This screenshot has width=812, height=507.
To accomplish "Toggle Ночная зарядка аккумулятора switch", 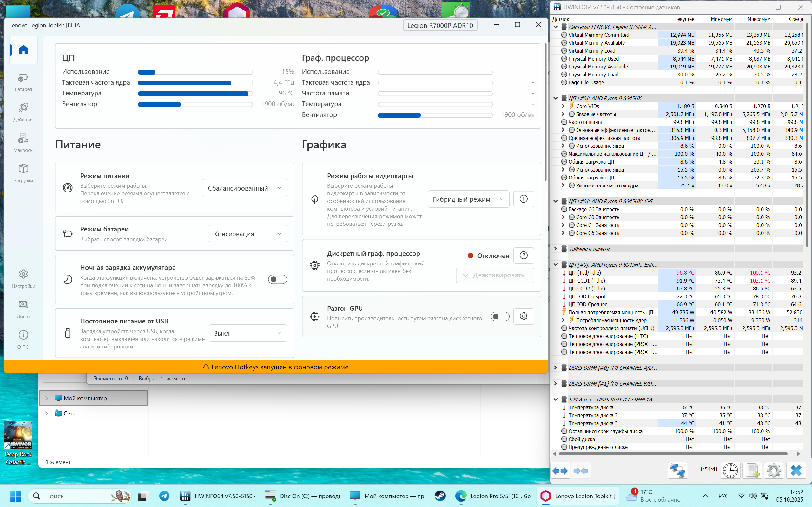I will point(278,279).
